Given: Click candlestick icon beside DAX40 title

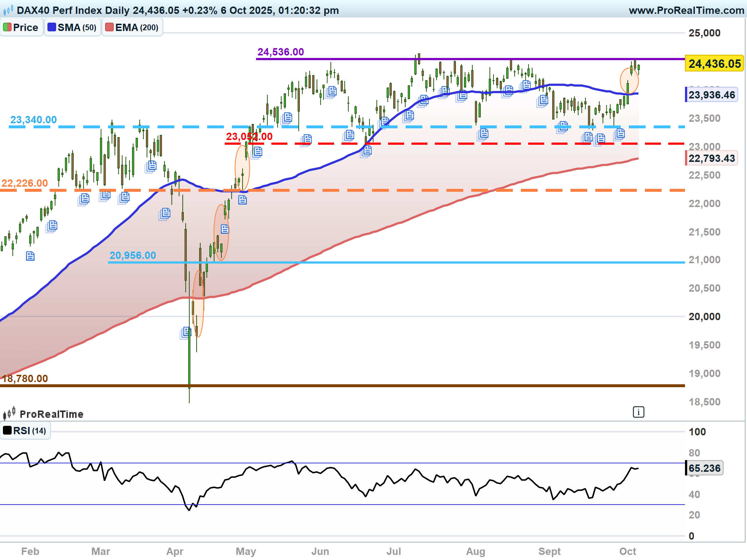Looking at the screenshot, I should [8, 10].
